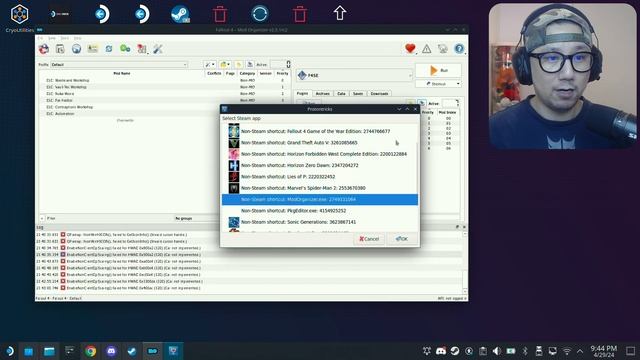Open Discord from the taskbar

pos(111,351)
